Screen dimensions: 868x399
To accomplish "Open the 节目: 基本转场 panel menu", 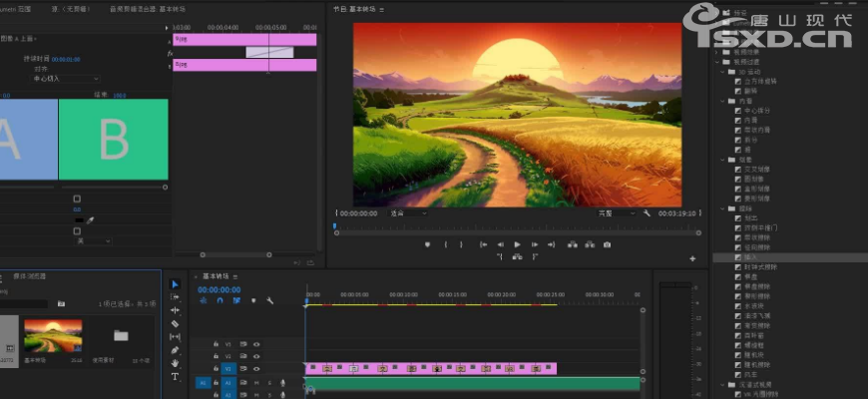I will click(x=382, y=9).
